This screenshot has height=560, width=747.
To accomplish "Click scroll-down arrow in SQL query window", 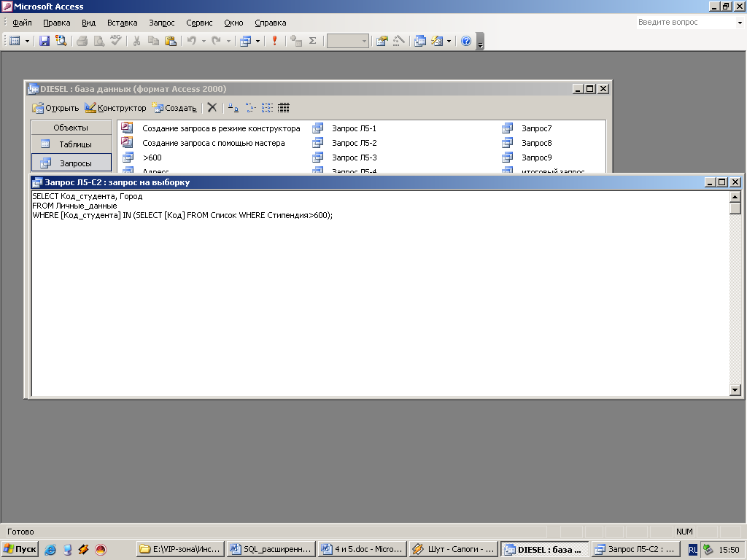I will coord(735,389).
